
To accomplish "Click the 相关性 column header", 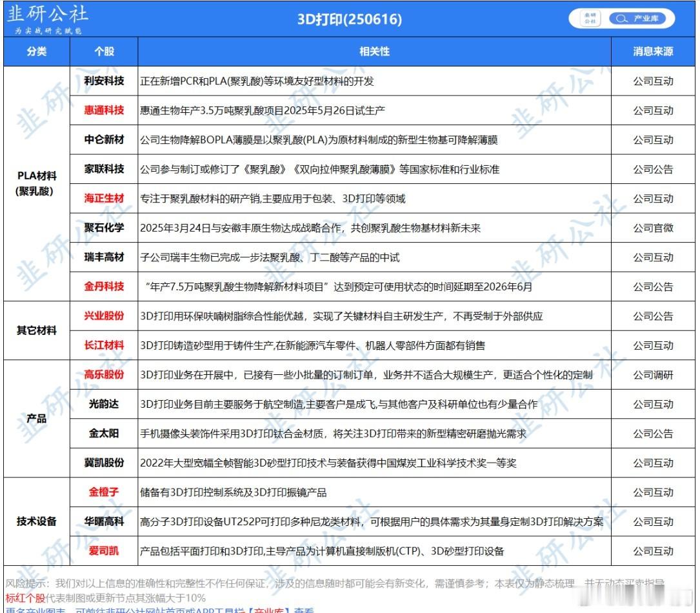I will (375, 52).
